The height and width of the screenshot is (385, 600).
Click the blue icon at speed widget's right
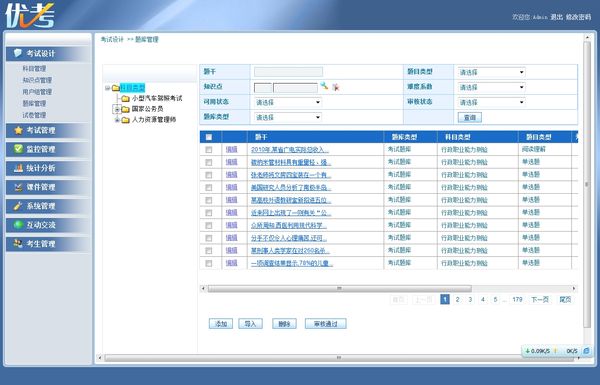586,351
